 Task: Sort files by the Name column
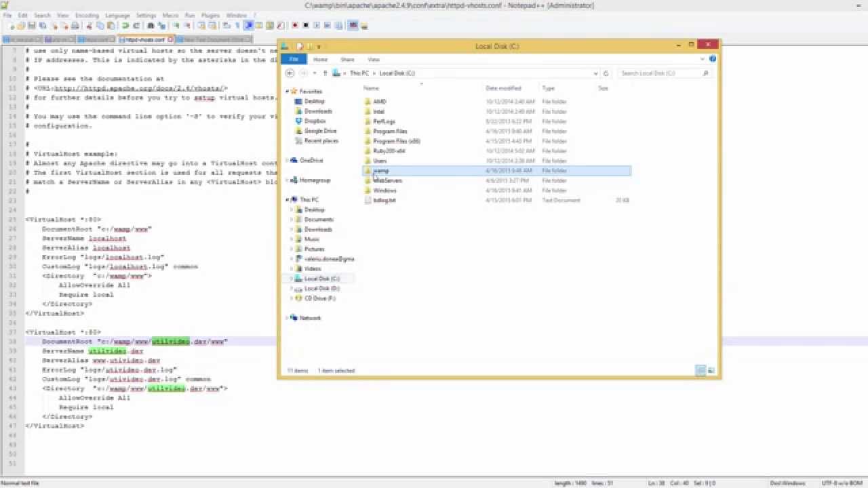coord(371,88)
